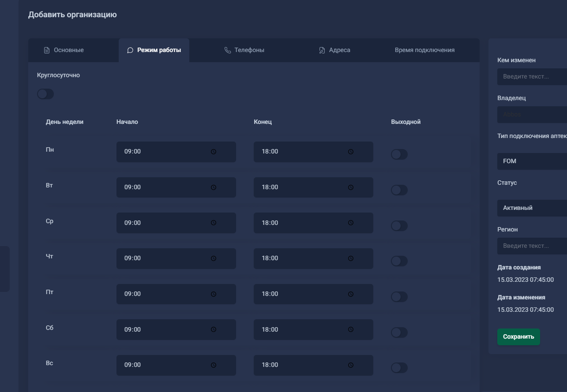Viewport: 567px width, 392px height.
Task: Click the Сохранить button
Action: (518, 337)
